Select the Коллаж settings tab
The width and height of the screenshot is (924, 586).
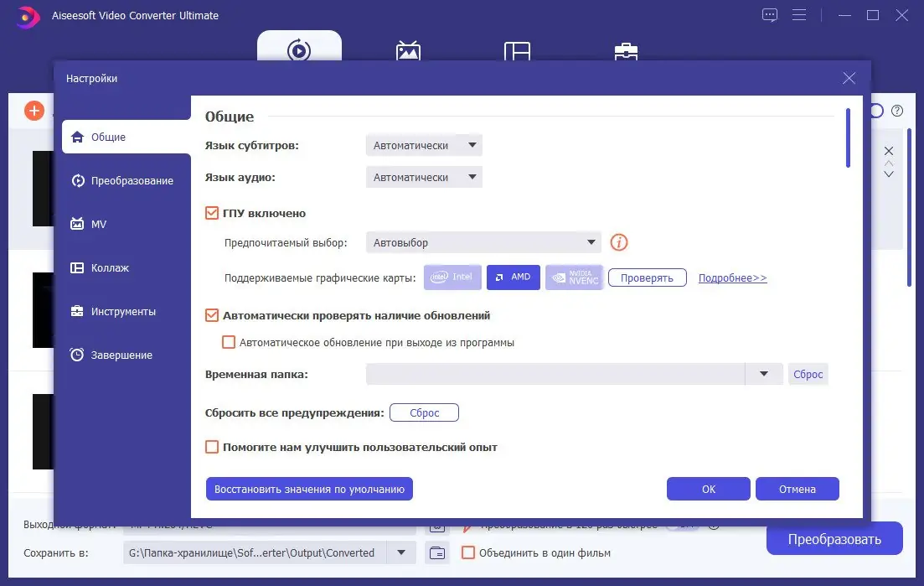[x=126, y=267]
